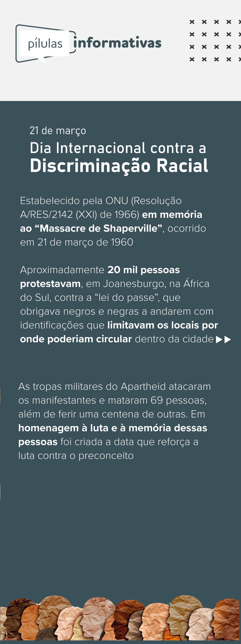Click the orange paper head on far right

pyautogui.click(x=226, y=619)
